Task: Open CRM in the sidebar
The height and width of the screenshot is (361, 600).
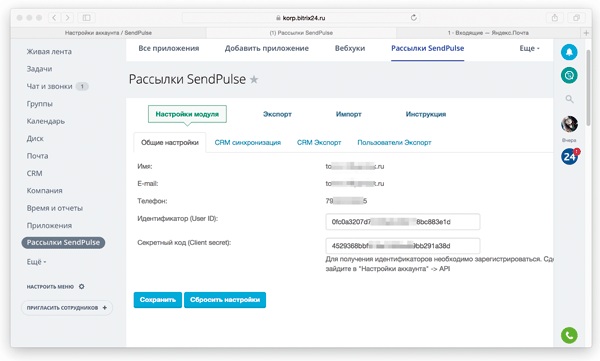Action: click(x=34, y=173)
